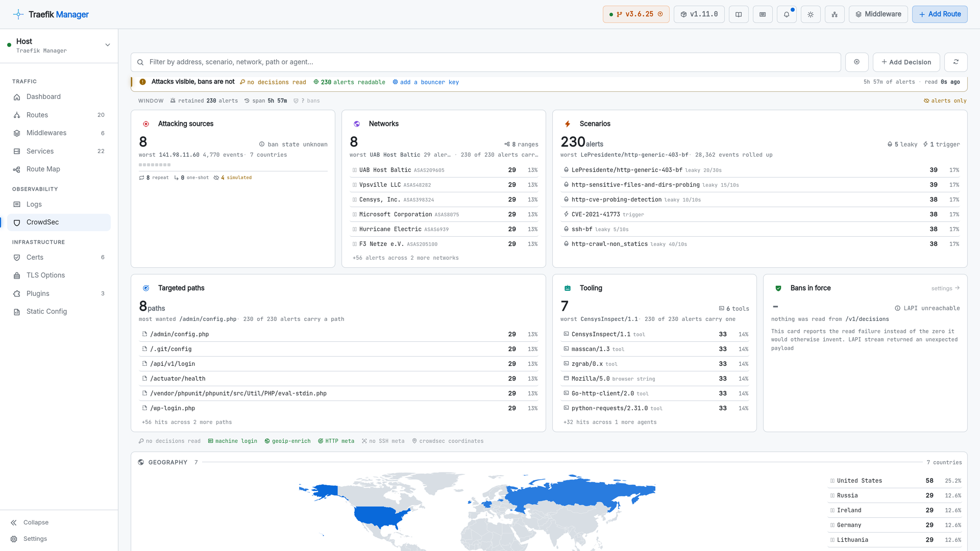The image size is (980, 551).
Task: Go to Routes in the sidebar
Action: coord(59,115)
